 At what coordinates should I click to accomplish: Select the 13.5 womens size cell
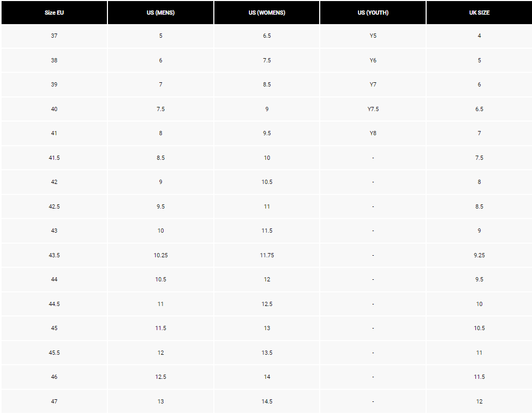click(267, 353)
